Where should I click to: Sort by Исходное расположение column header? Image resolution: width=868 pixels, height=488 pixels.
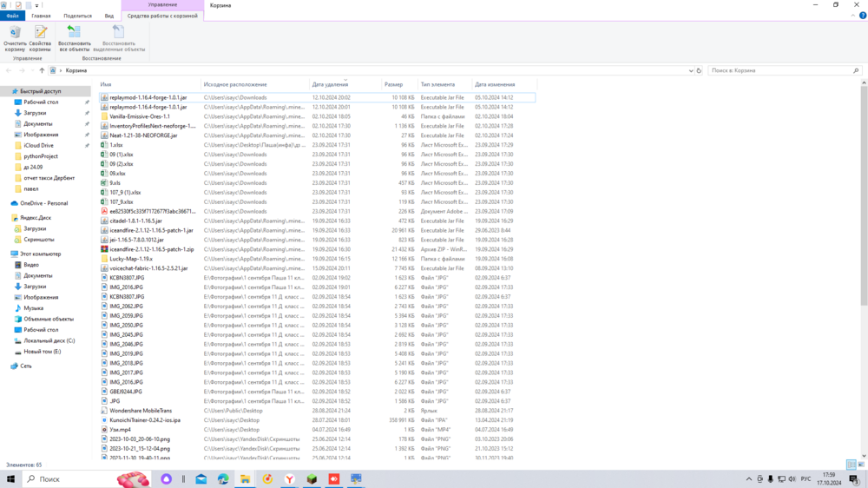click(x=254, y=85)
